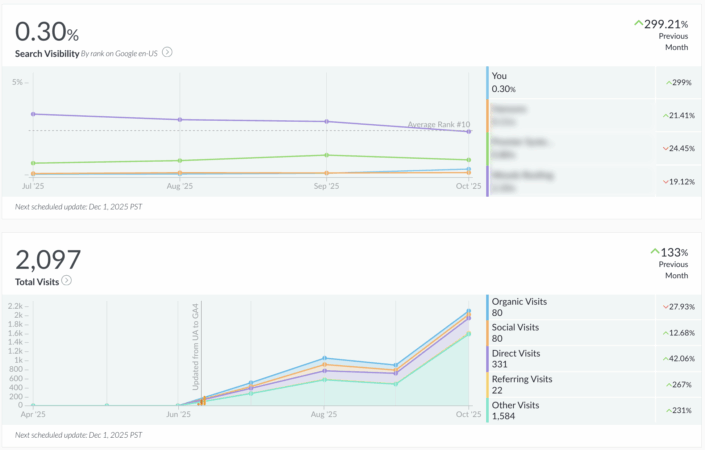The width and height of the screenshot is (705, 450).
Task: Click the green up arrow beside 133%
Action: tap(655, 251)
